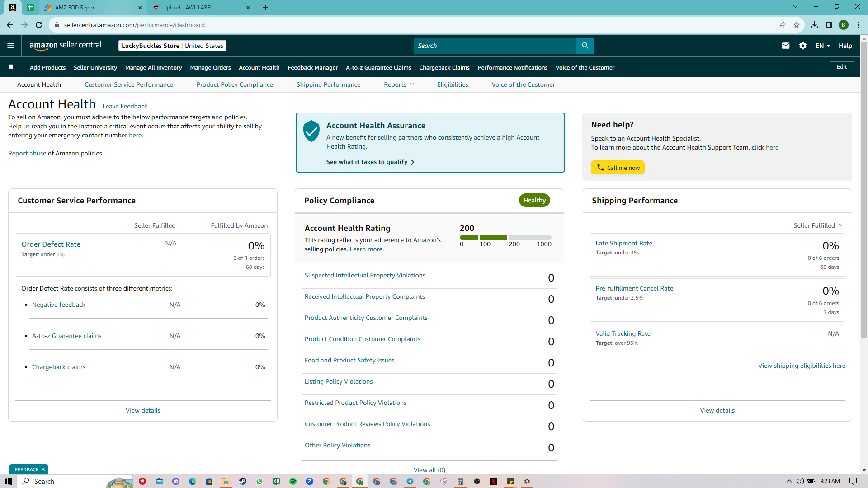Open the Windows notification center
Screen dimensions: 868x488
pos(853,481)
